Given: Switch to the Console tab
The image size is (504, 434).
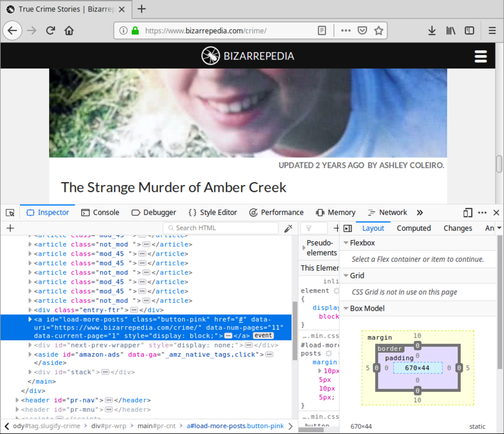Looking at the screenshot, I should [x=100, y=213].
